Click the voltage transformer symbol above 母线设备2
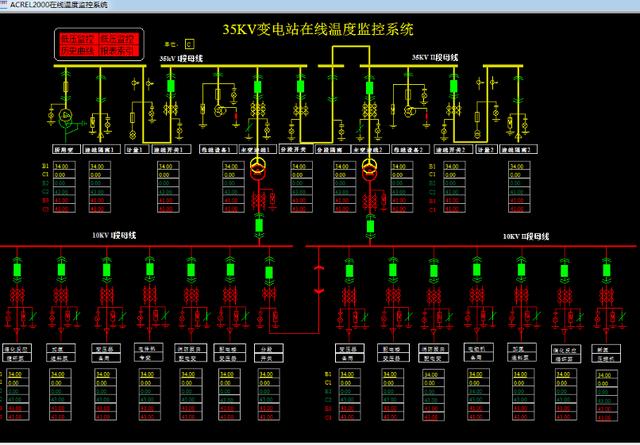 click(x=409, y=110)
